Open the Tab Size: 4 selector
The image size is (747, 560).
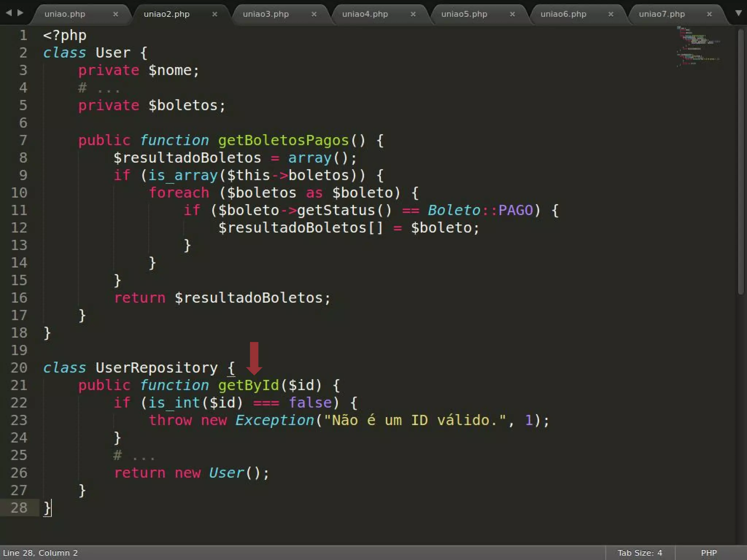639,553
